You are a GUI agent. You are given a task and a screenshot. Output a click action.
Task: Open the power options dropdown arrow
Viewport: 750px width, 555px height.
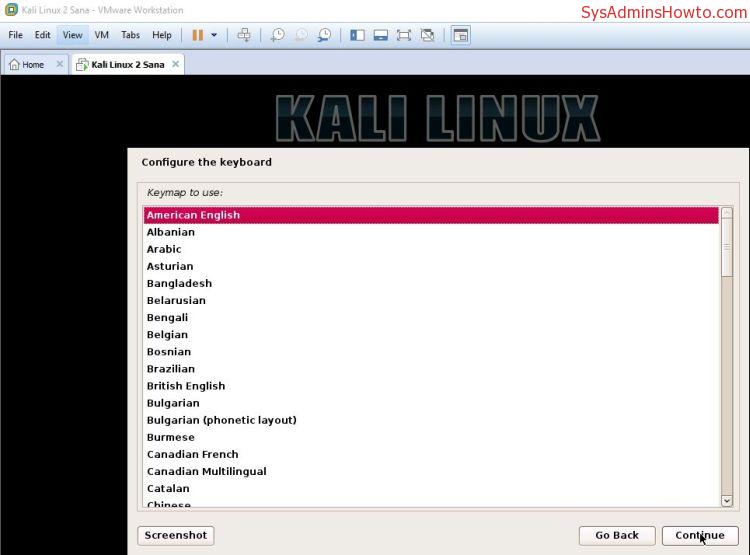click(x=214, y=35)
